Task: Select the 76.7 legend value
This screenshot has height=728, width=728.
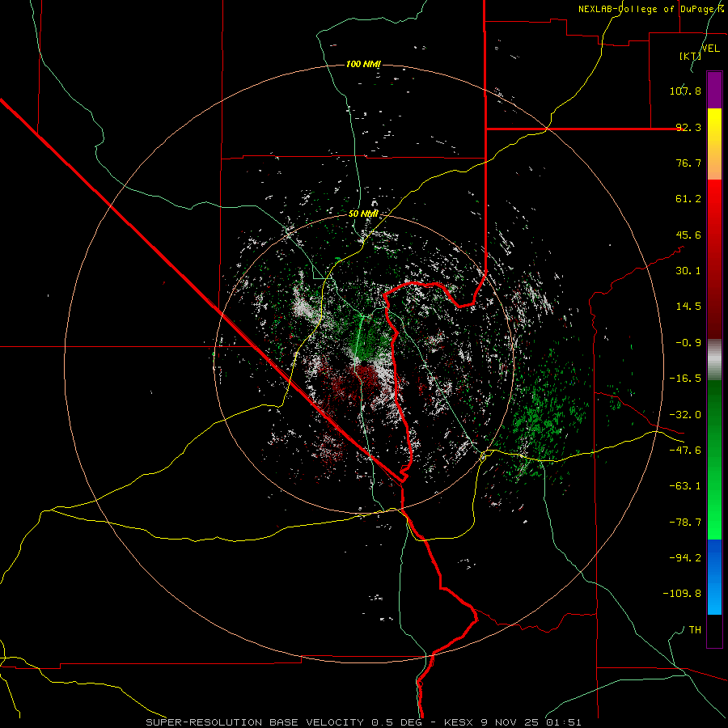Action: coord(688,163)
